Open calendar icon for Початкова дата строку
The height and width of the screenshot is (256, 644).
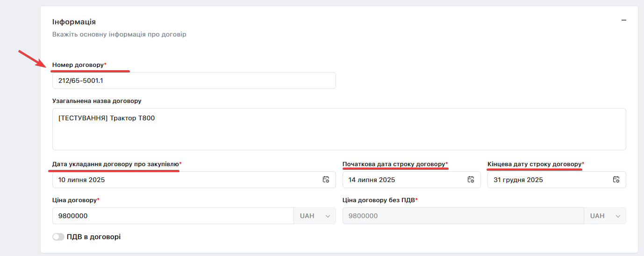(471, 180)
